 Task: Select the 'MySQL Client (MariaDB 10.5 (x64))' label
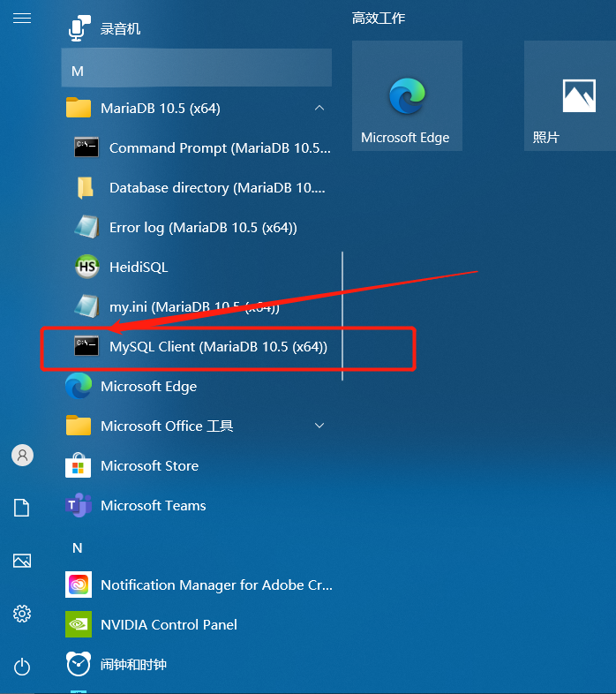click(218, 346)
